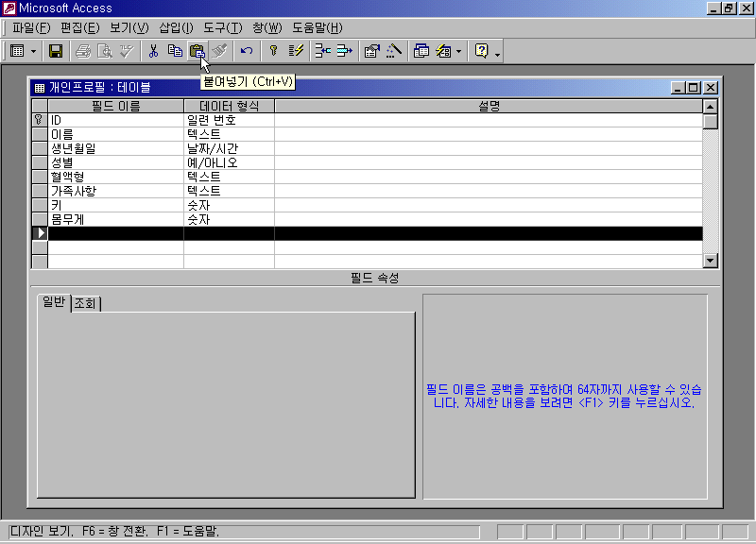This screenshot has height=544, width=756.
Task: Switch to Datasheet view with the View icon
Action: click(17, 51)
